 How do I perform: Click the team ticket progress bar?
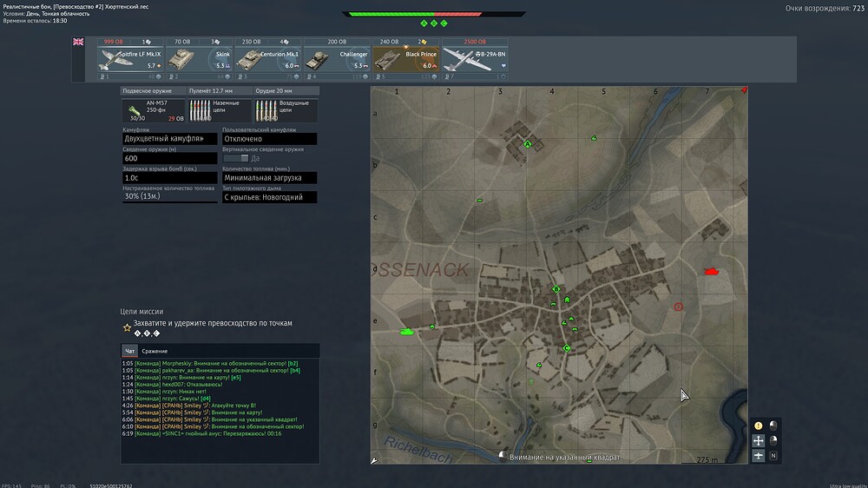433,14
